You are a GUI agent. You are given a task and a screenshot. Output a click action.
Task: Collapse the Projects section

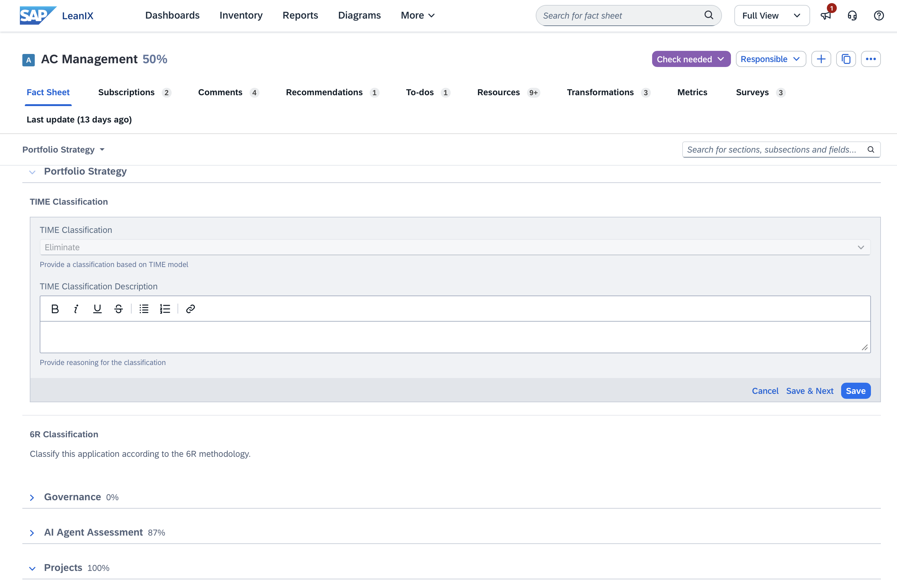point(32,568)
